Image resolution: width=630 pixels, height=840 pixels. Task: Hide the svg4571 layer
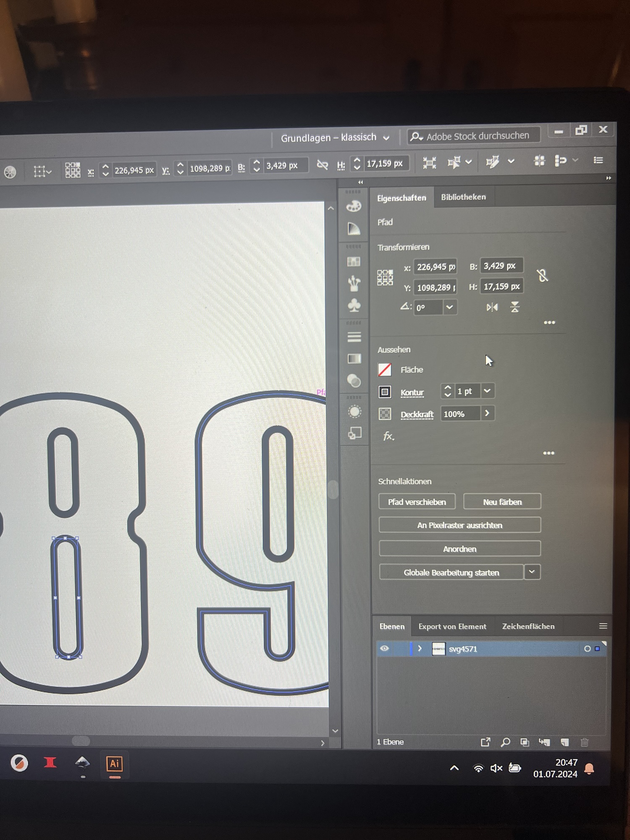384,648
